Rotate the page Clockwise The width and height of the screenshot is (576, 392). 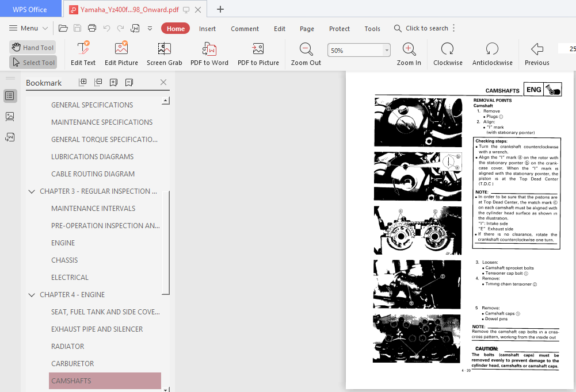(x=448, y=53)
